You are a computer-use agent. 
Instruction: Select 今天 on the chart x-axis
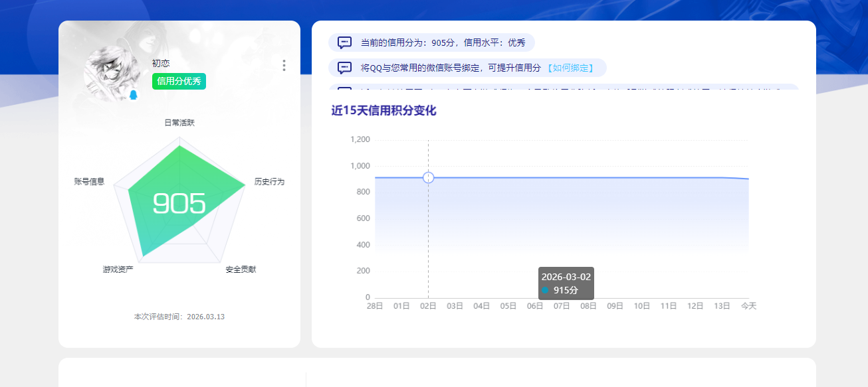750,306
